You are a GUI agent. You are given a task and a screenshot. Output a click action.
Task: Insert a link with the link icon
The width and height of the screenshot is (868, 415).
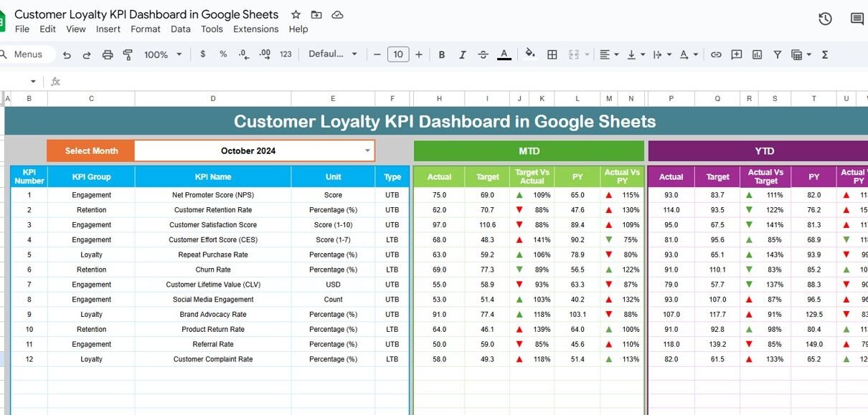[x=716, y=54]
